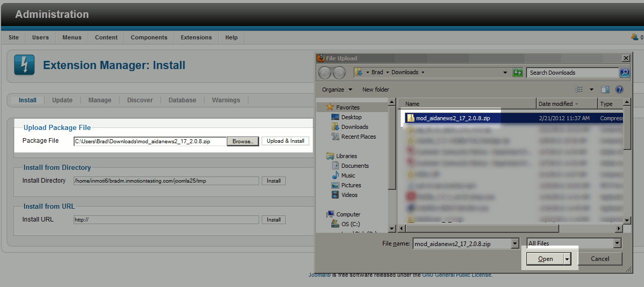This screenshot has width=644, height=287.
Task: Open the Components menu
Action: pyautogui.click(x=149, y=37)
